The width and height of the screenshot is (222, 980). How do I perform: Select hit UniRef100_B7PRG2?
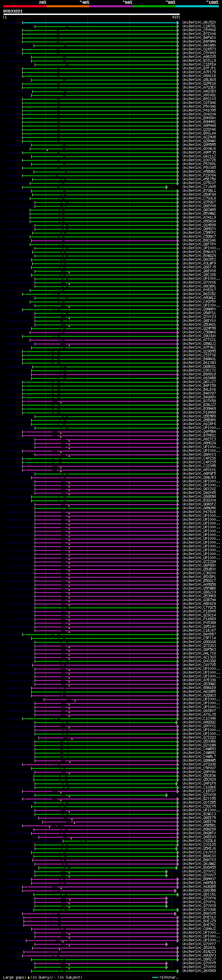pyautogui.click(x=199, y=436)
